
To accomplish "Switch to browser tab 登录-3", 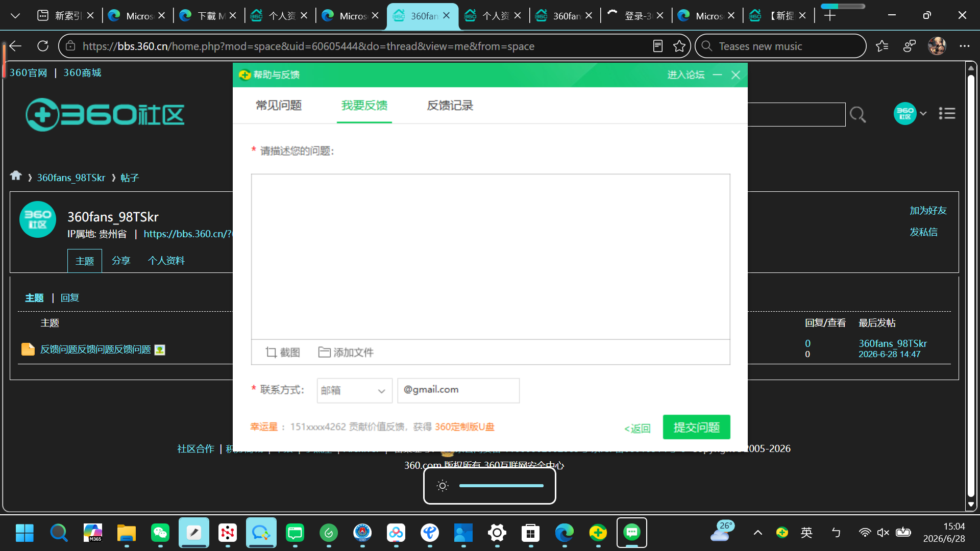I will tap(636, 16).
